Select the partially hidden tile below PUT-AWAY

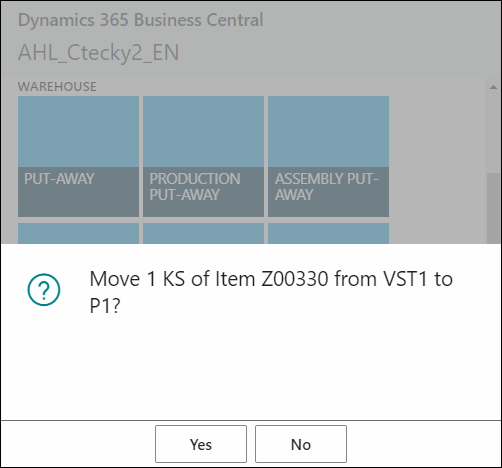tap(78, 233)
